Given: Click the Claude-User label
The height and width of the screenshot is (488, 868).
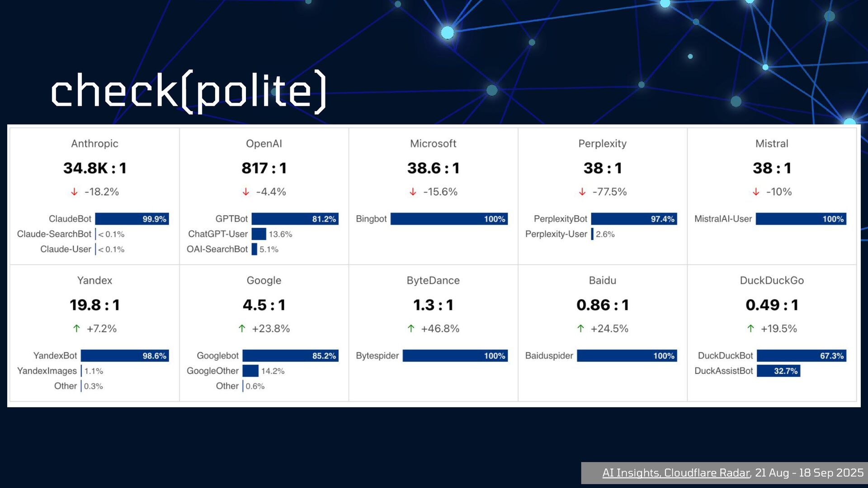Looking at the screenshot, I should click(x=66, y=249).
